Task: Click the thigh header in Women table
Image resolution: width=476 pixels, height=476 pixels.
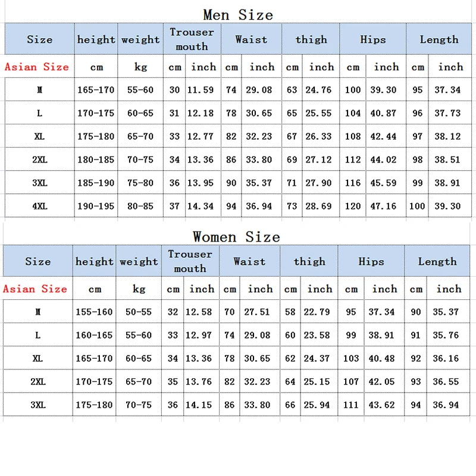Action: (309, 261)
